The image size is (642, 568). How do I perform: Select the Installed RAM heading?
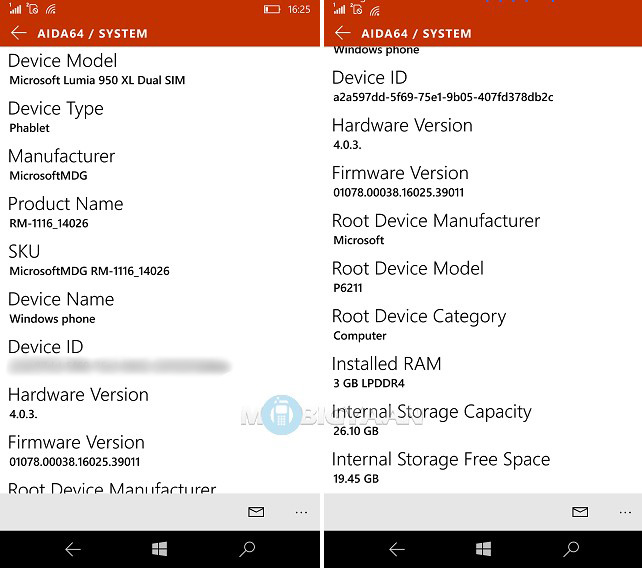click(387, 364)
